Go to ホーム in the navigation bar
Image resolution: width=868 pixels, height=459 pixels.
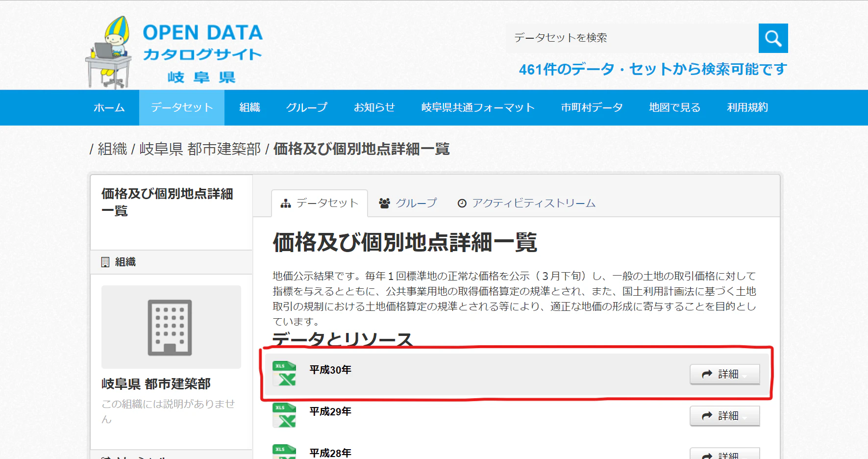pos(109,107)
